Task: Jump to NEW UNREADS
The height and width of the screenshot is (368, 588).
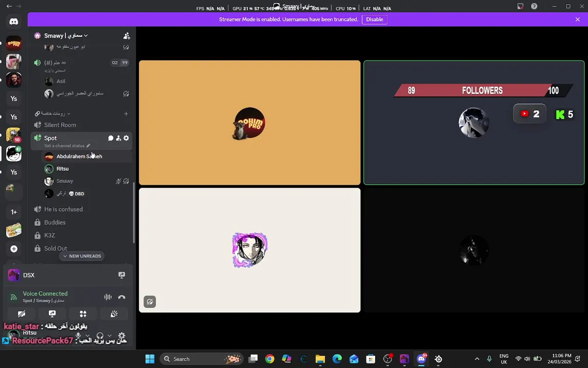Action: point(82,256)
